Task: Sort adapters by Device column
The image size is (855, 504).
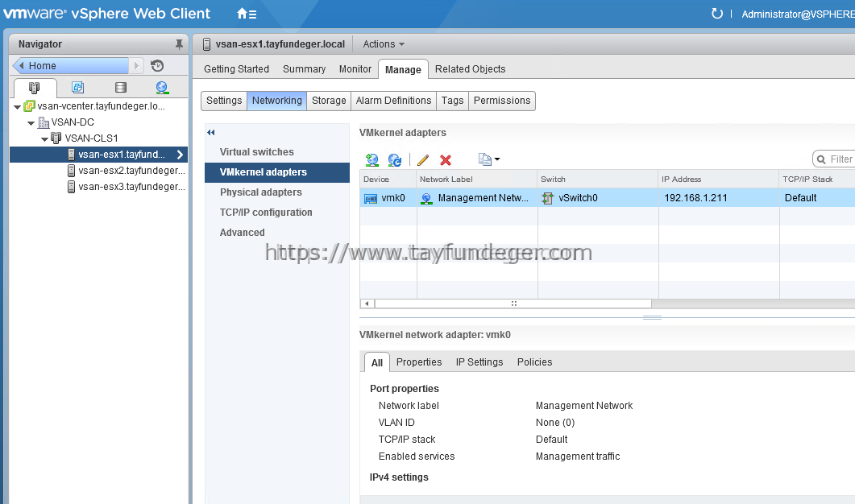Action: click(x=388, y=180)
